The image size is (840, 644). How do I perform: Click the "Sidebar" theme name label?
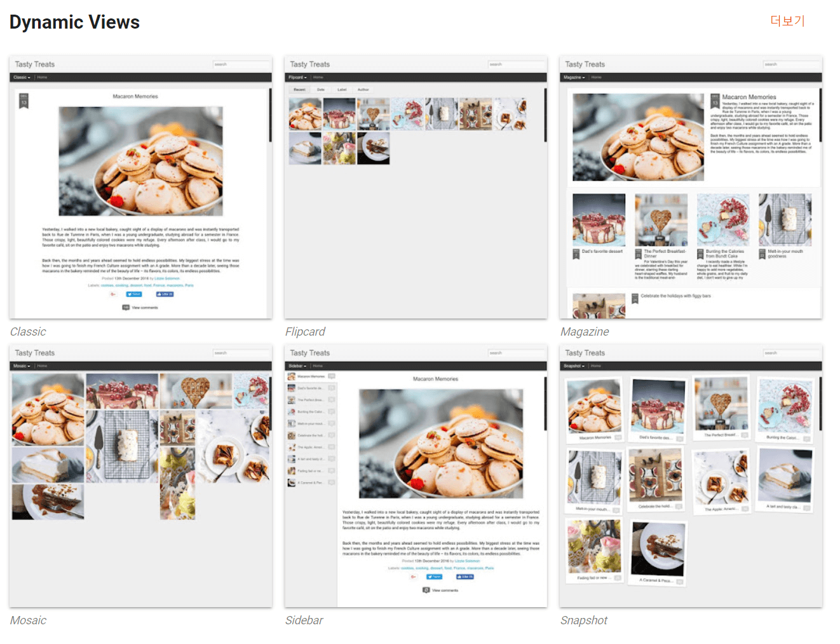tap(304, 620)
